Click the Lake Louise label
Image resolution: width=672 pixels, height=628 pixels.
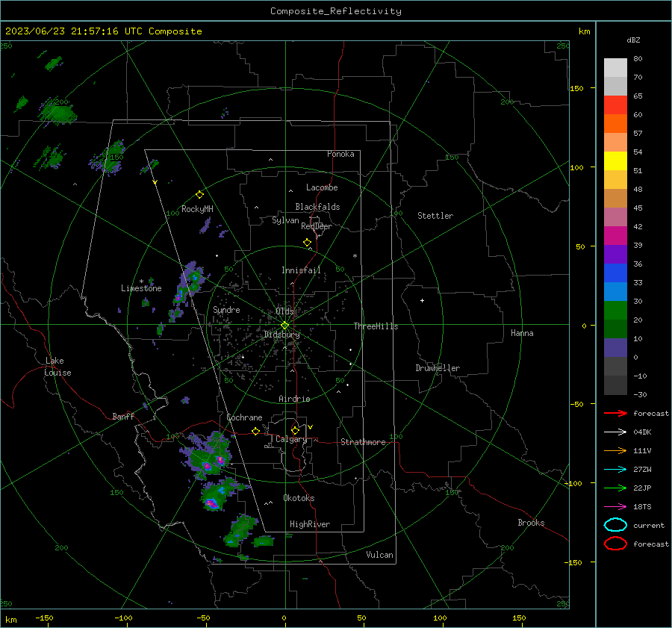pyautogui.click(x=57, y=367)
